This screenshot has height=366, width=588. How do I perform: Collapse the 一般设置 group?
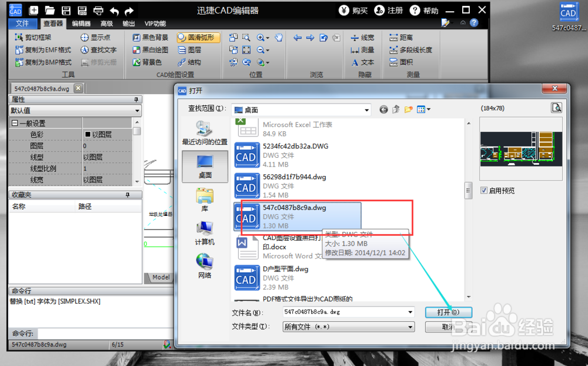point(15,123)
